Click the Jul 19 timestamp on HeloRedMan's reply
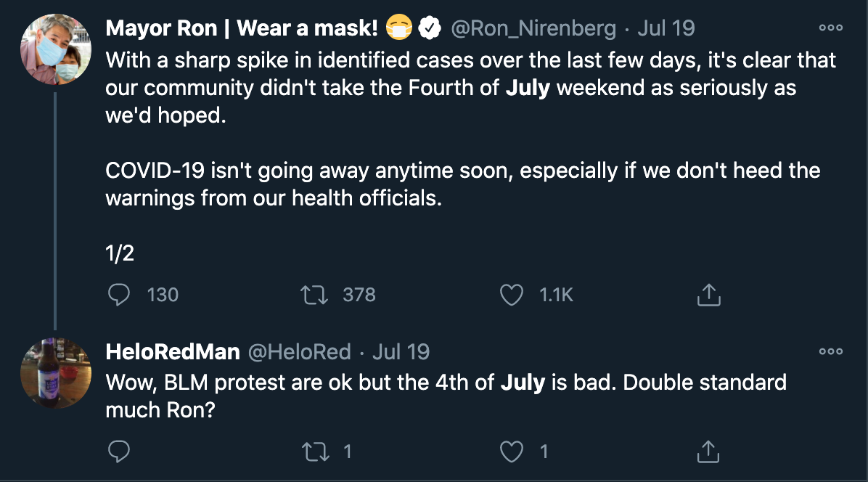The width and height of the screenshot is (868, 482). [x=401, y=352]
